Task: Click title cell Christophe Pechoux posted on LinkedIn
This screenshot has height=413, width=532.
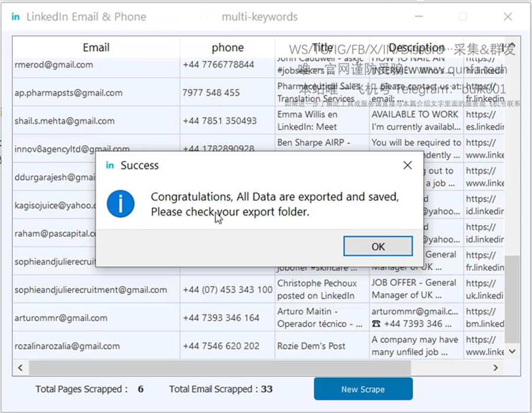Action: point(322,290)
